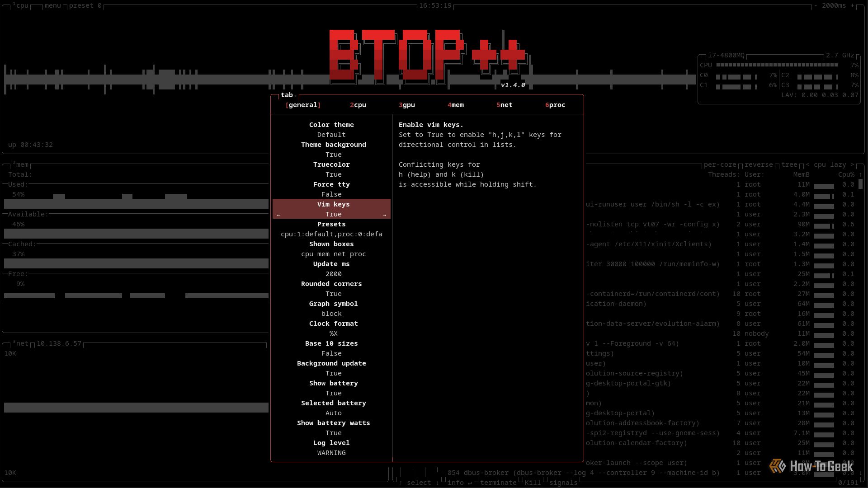Toggle the per-core option in proc box

720,164
